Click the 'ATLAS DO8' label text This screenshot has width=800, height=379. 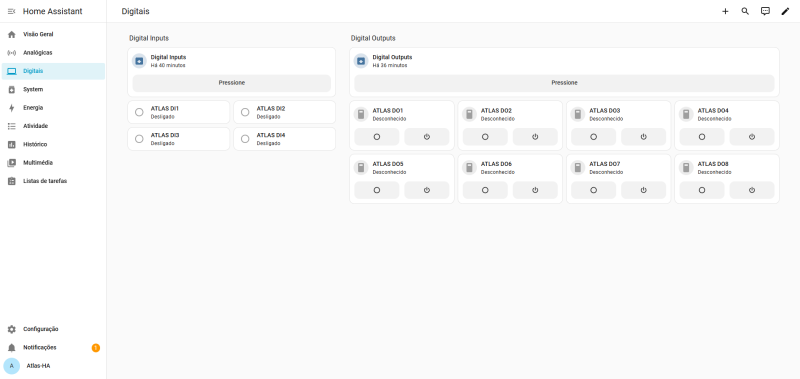713,164
